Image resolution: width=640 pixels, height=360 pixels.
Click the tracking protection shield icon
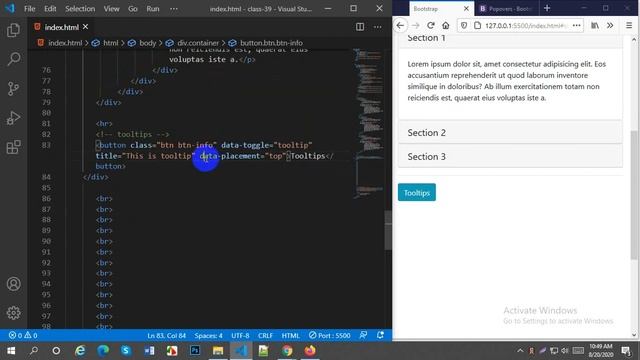pyautogui.click(x=464, y=26)
